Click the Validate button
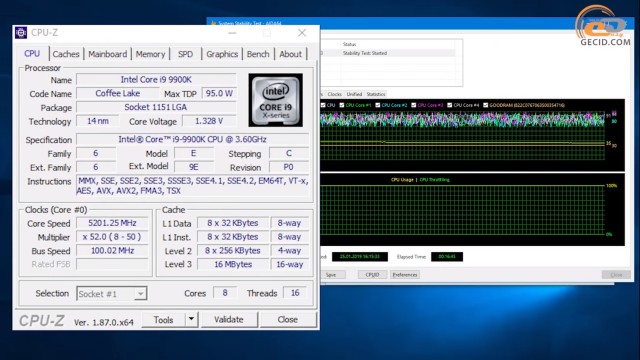The image size is (640, 360). point(229,320)
